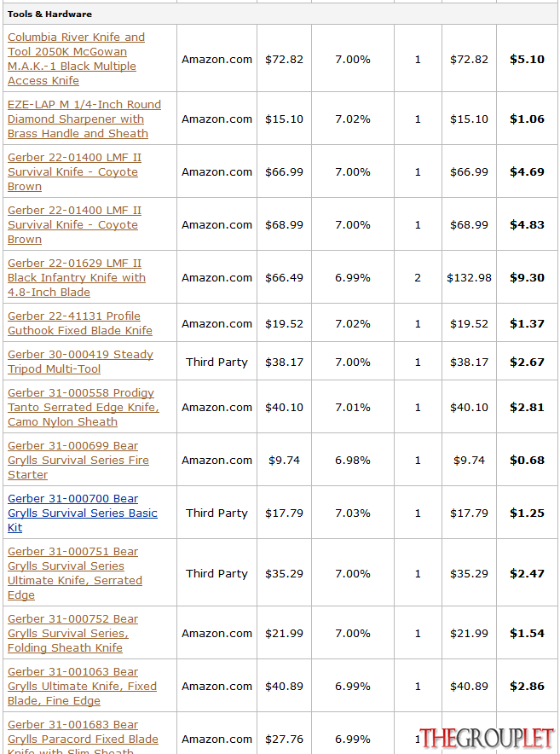Image resolution: width=560 pixels, height=754 pixels.
Task: Open Bear Grylls Ultimate Knife Serrated Edge link
Action: tap(74, 573)
